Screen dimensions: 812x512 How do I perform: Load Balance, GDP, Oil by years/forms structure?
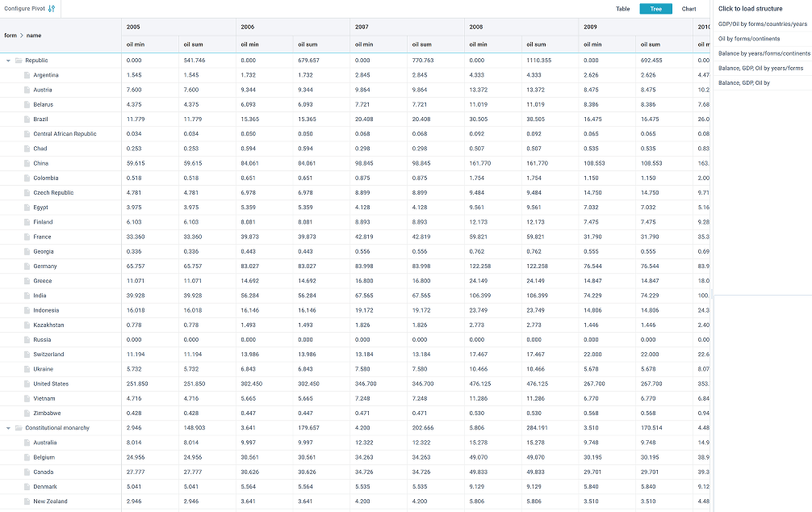(x=762, y=69)
